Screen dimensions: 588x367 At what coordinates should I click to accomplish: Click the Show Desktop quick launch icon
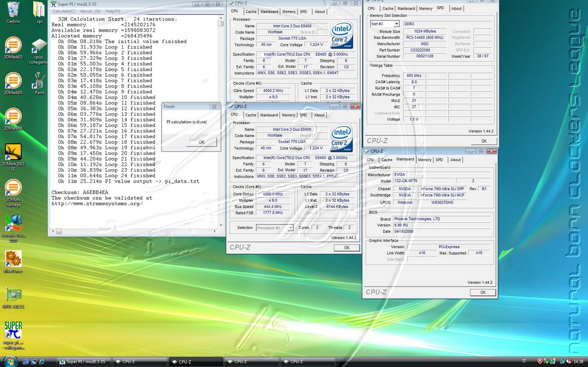(25, 362)
